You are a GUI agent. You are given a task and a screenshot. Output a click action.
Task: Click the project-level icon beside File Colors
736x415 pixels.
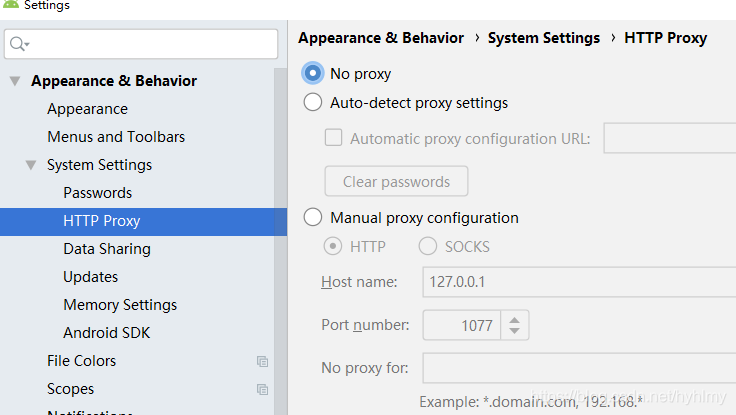click(x=262, y=361)
